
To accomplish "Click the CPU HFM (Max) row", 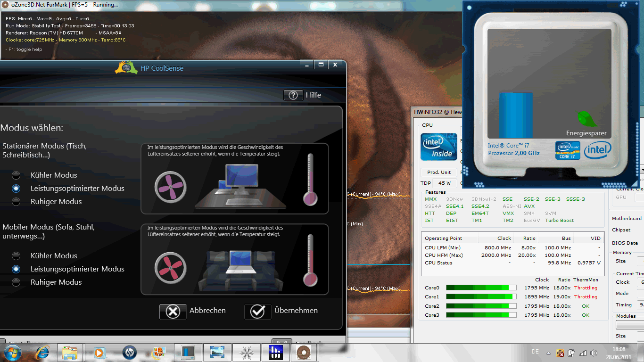I will 512,255.
